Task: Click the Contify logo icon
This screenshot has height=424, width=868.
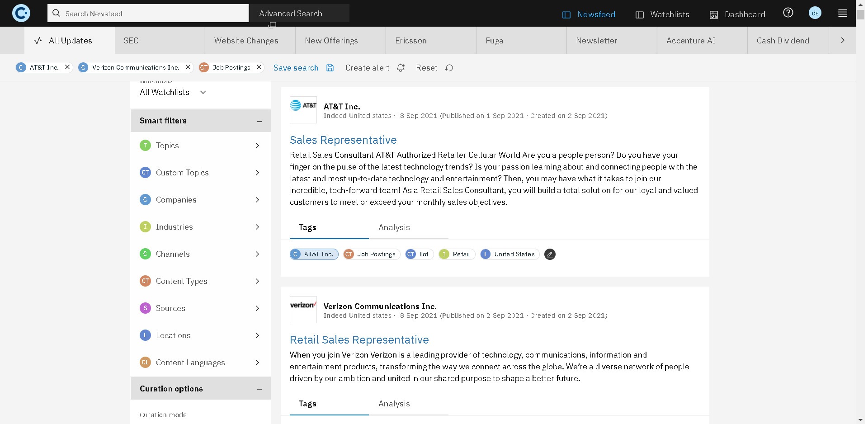Action: (x=21, y=13)
